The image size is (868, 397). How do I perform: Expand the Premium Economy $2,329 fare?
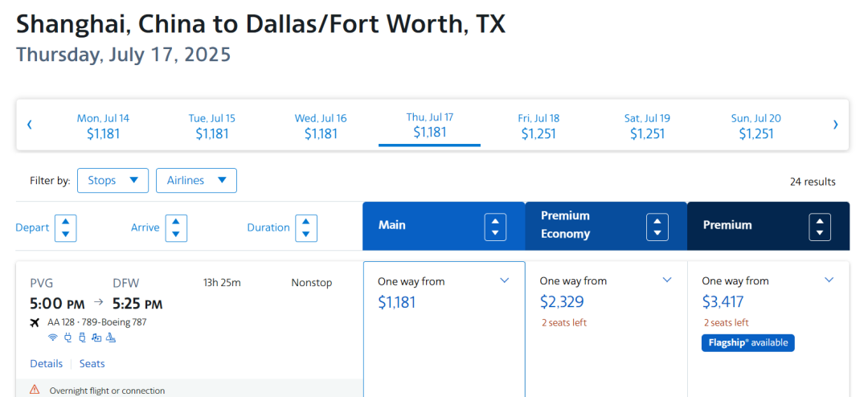667,280
